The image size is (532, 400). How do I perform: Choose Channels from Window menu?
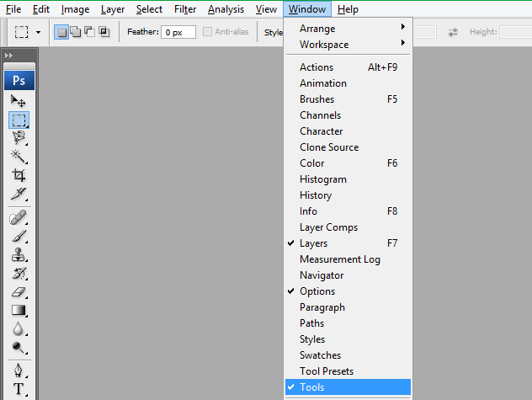click(x=348, y=115)
